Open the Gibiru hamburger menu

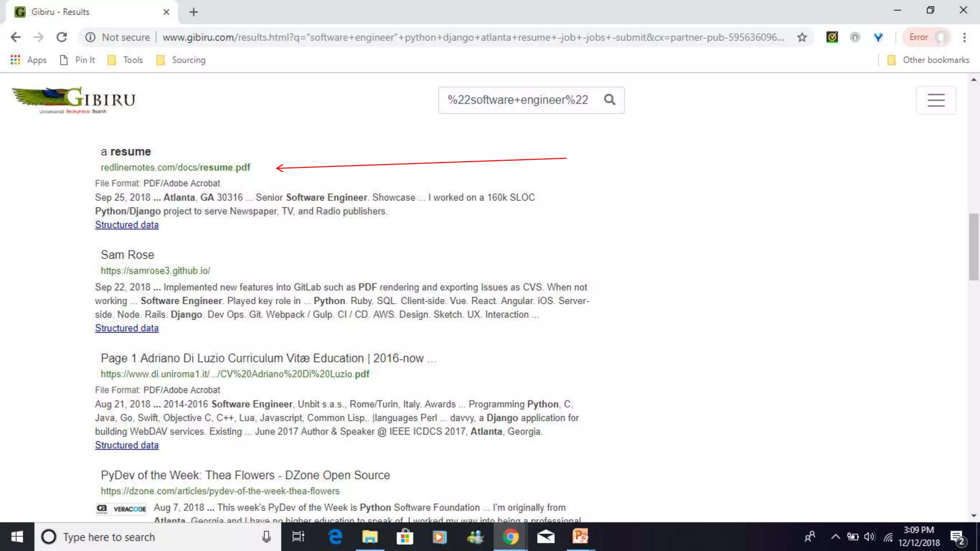pos(935,100)
